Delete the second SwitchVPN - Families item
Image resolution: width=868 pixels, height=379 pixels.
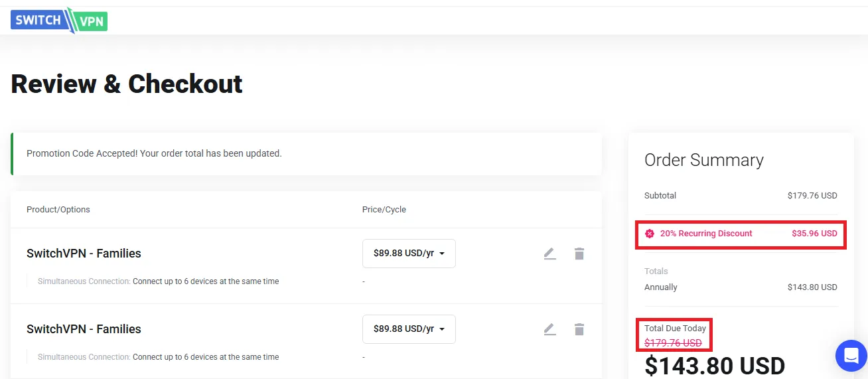coord(579,329)
